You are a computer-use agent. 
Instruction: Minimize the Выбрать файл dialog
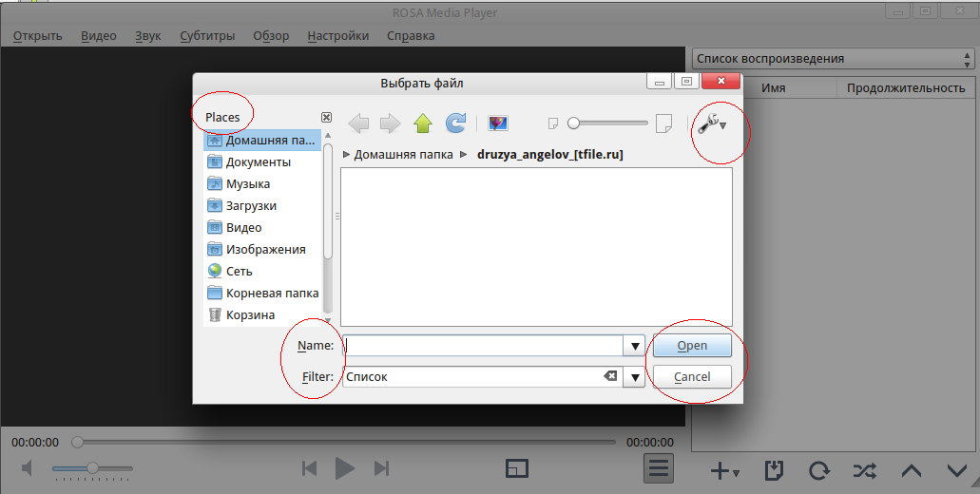point(660,81)
